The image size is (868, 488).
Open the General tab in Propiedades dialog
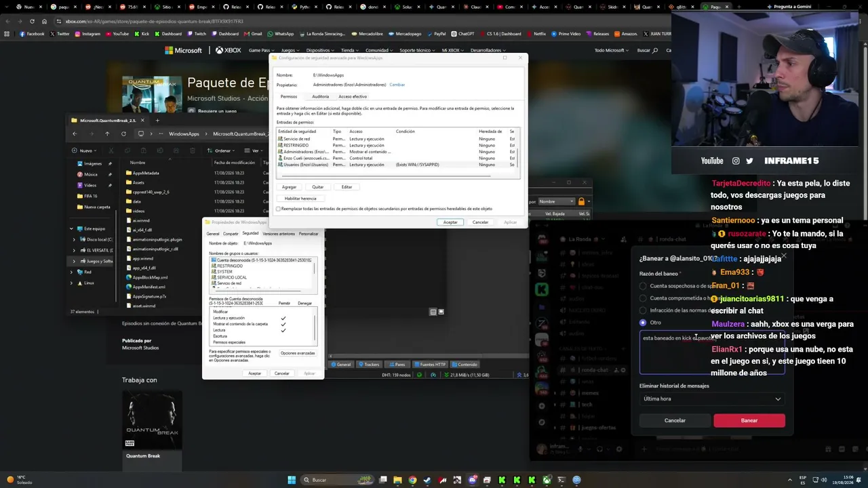(x=213, y=234)
